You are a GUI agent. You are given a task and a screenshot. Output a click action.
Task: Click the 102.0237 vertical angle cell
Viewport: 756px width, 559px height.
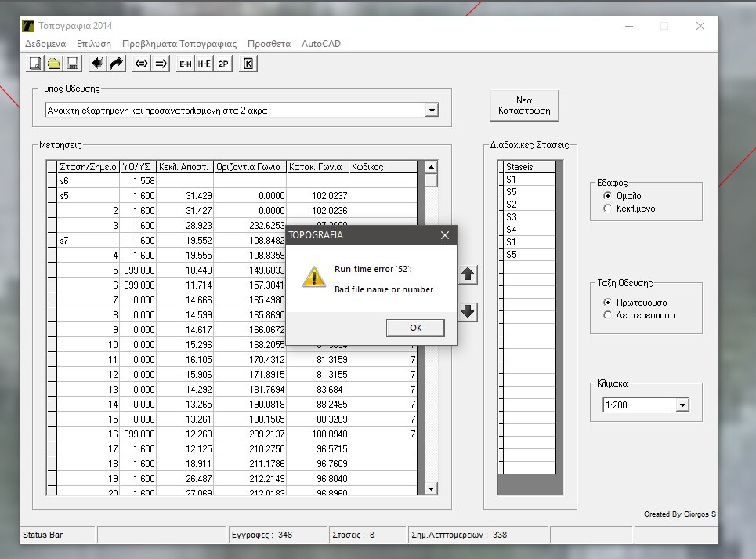point(318,196)
